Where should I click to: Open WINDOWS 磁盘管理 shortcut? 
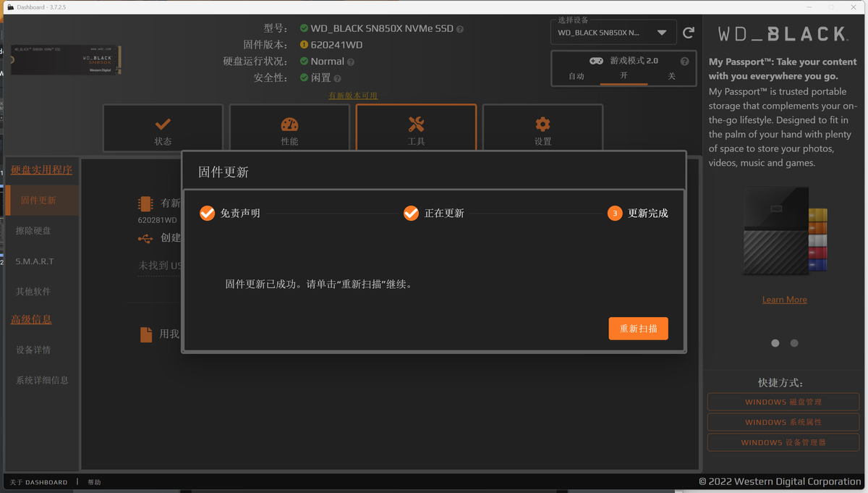(x=783, y=402)
